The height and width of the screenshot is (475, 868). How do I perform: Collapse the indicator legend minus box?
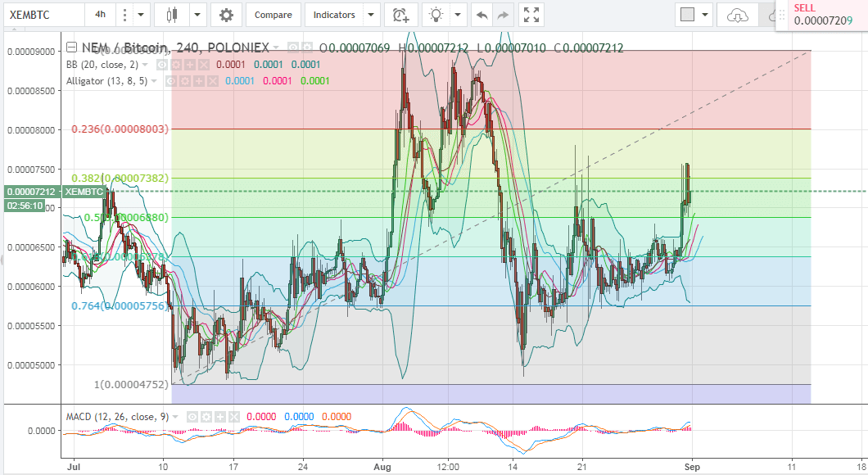point(71,47)
